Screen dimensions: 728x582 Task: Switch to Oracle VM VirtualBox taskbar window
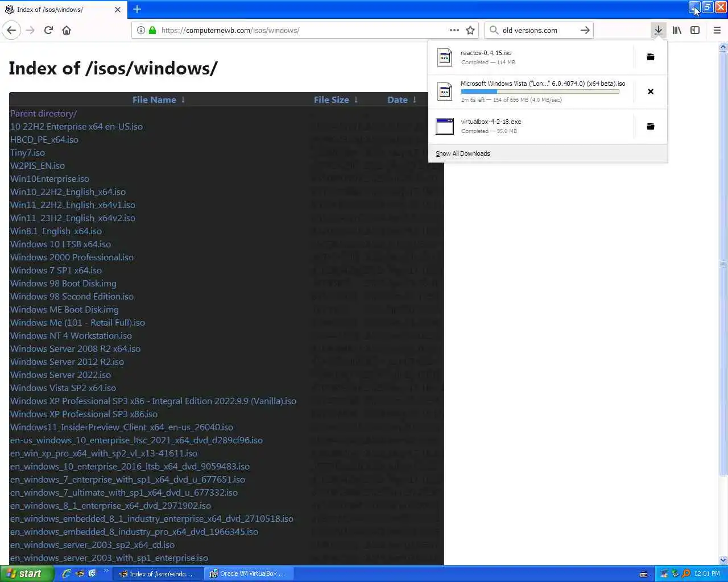pyautogui.click(x=249, y=573)
